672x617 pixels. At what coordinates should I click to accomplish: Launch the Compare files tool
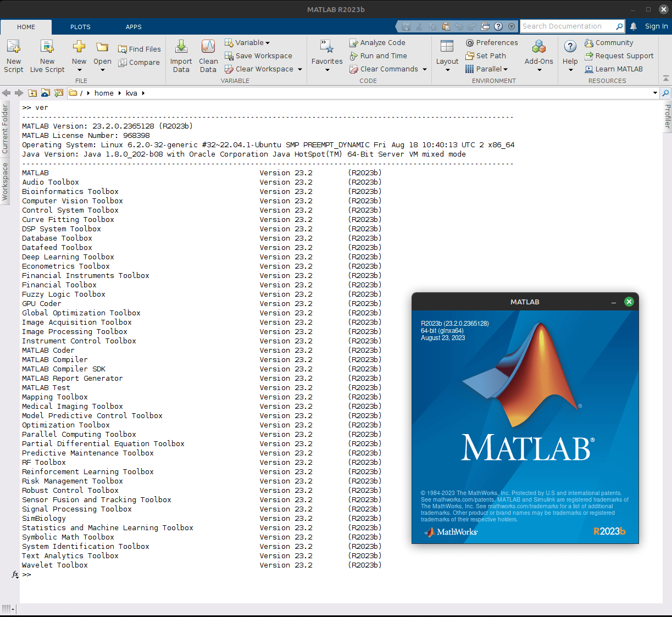(139, 62)
